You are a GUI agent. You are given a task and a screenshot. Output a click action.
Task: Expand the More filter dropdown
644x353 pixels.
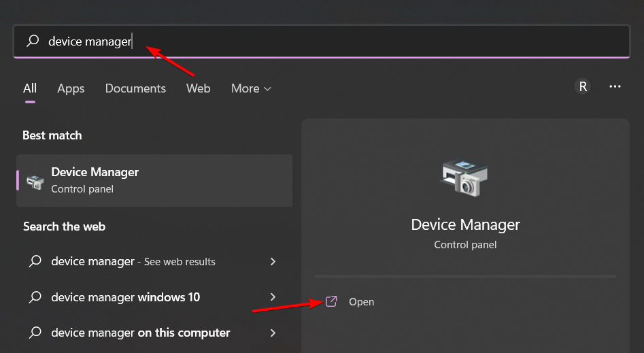250,88
